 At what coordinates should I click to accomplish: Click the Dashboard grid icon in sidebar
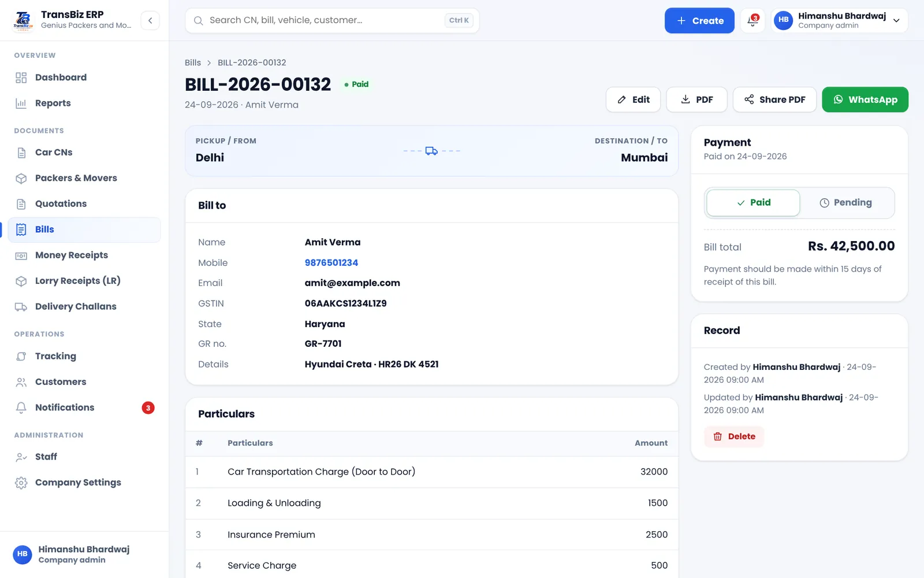[21, 77]
